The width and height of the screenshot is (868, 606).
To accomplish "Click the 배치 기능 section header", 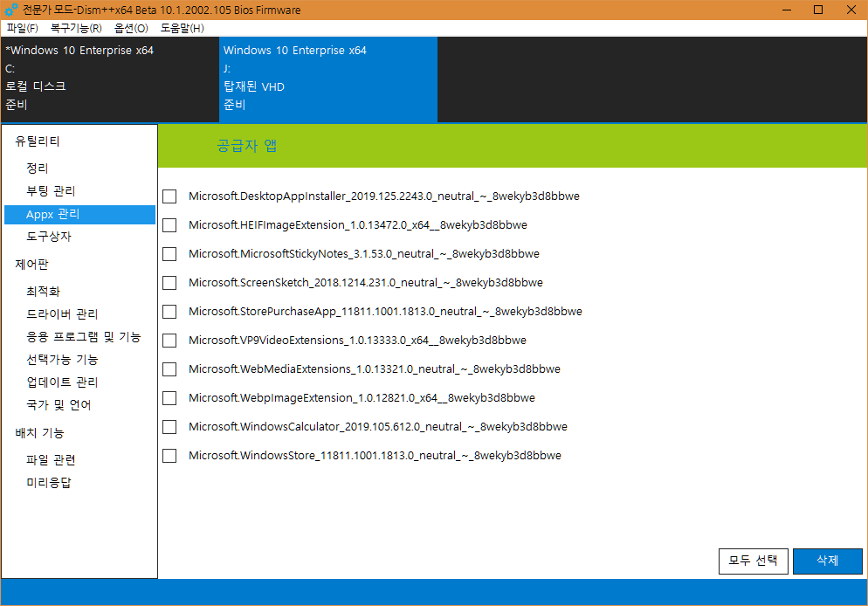I will point(39,433).
